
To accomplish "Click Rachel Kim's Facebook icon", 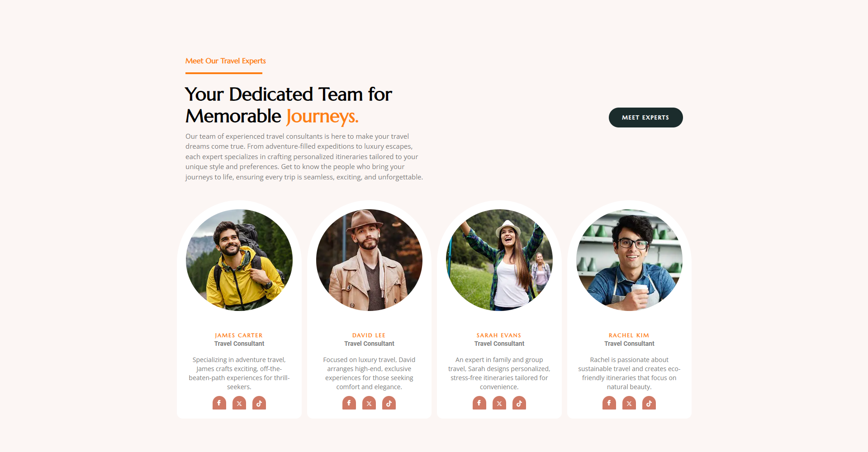I will (x=609, y=403).
